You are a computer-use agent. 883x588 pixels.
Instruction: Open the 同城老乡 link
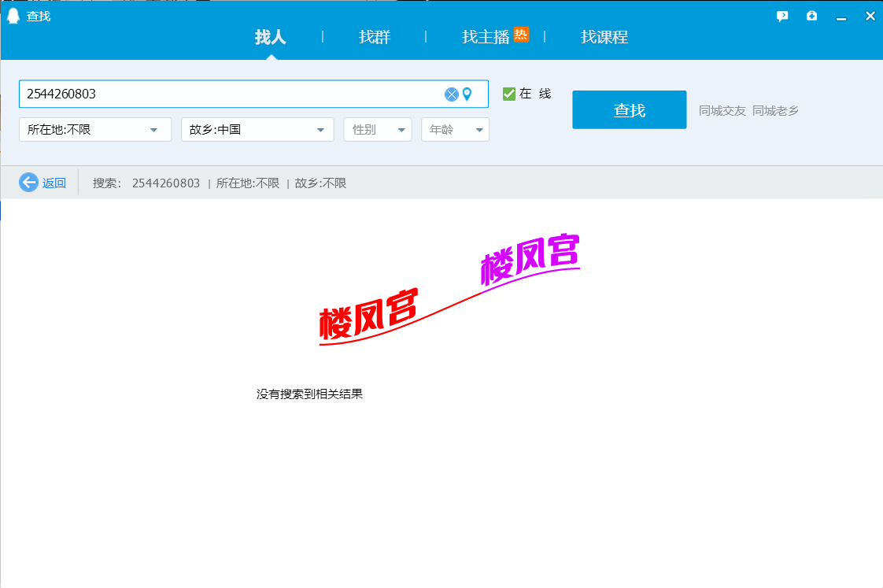(x=775, y=111)
